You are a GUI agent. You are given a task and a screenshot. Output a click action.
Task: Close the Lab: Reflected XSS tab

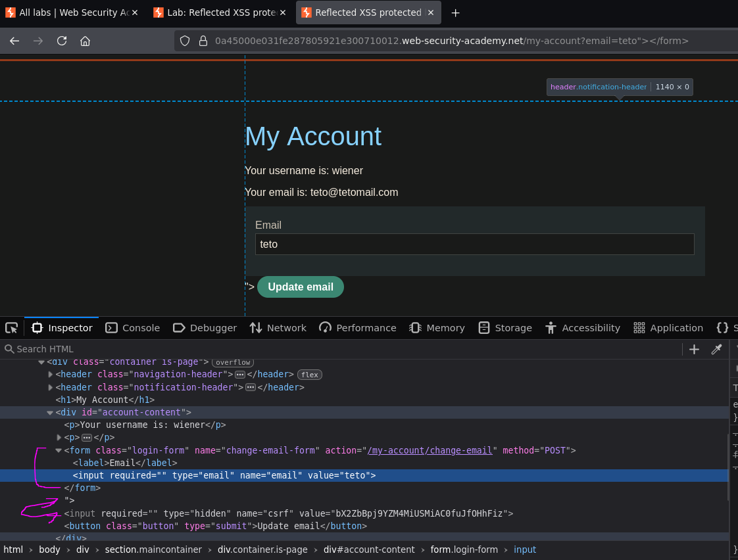pyautogui.click(x=283, y=12)
